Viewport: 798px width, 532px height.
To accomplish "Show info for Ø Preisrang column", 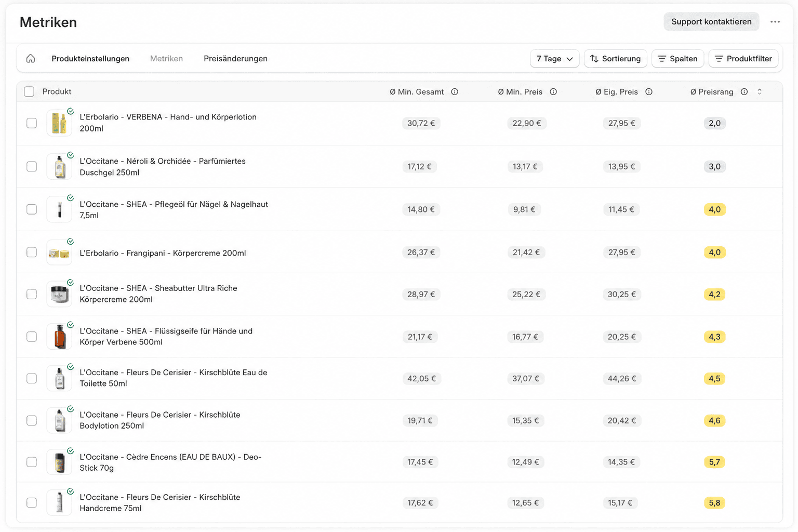I will pyautogui.click(x=744, y=92).
